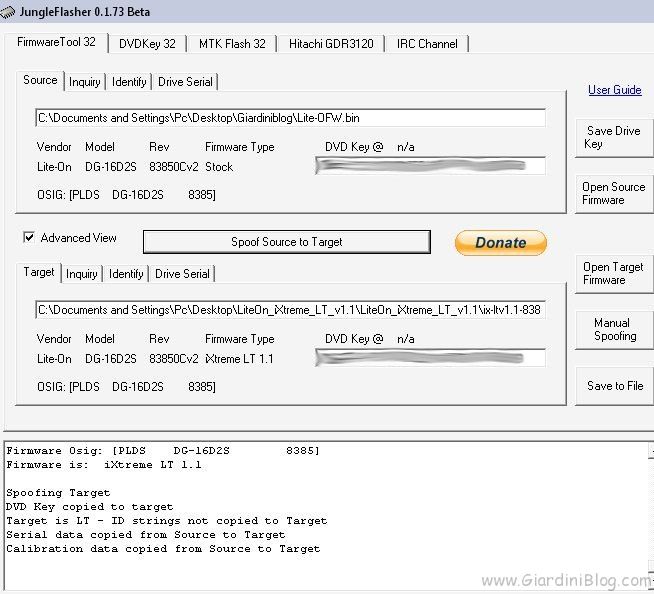Uncheck the Advanced View checkbox
Viewport: 654px width, 594px height.
29,237
